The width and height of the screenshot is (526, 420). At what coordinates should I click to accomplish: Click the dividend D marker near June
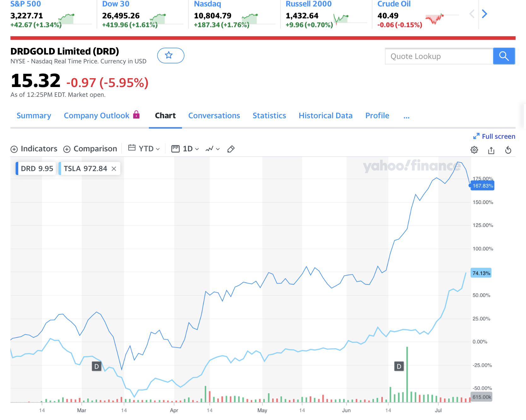point(399,366)
